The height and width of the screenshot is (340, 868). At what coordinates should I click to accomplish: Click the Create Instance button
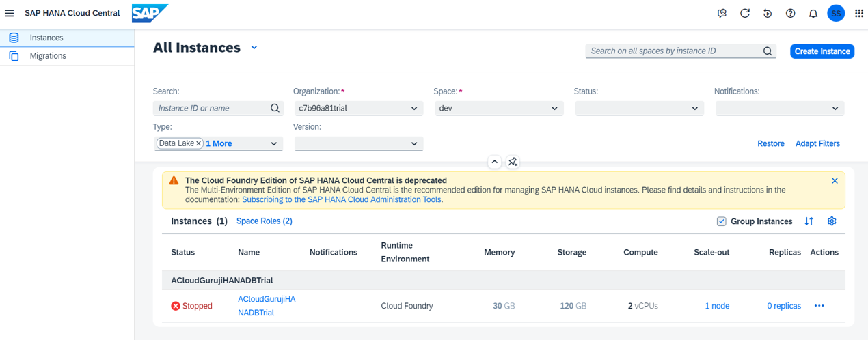coord(822,51)
